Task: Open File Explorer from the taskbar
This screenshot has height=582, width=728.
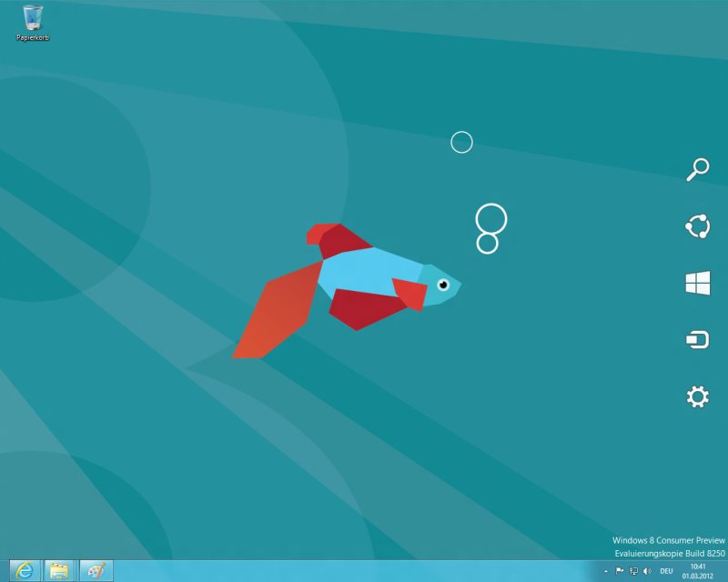Action: [59, 570]
